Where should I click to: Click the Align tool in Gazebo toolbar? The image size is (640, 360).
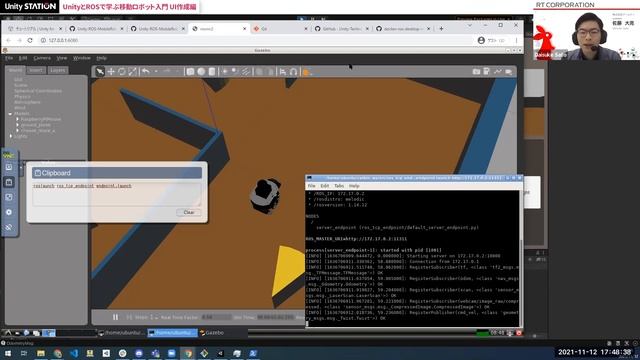[282, 72]
